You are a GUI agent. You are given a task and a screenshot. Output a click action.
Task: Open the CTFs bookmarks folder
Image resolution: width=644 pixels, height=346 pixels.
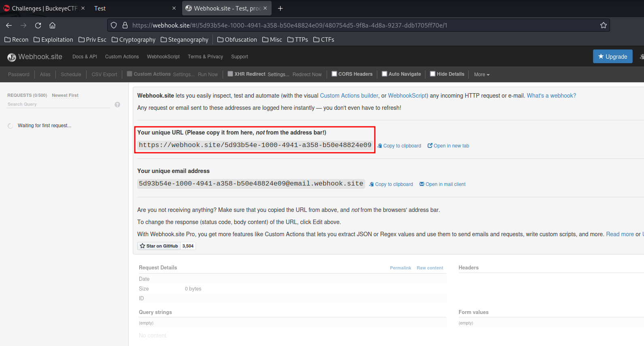point(324,40)
